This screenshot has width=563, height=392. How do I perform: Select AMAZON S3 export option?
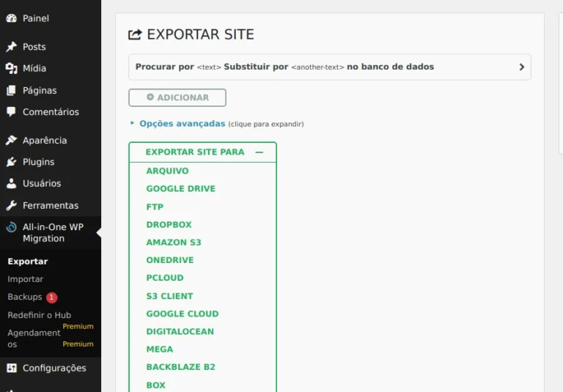tap(174, 243)
